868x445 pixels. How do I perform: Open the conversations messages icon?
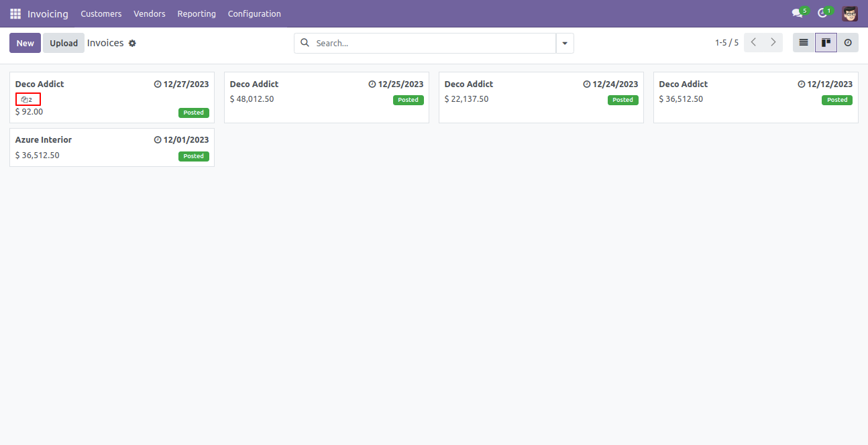797,13
